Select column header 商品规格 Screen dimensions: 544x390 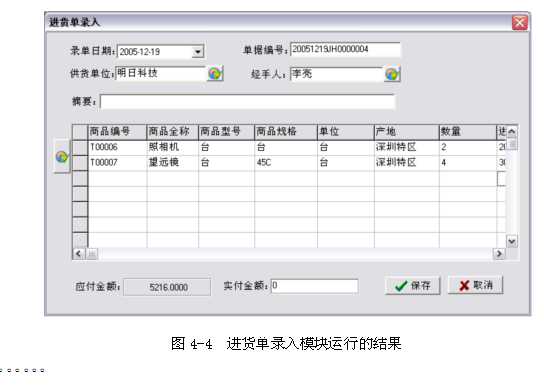[286, 132]
